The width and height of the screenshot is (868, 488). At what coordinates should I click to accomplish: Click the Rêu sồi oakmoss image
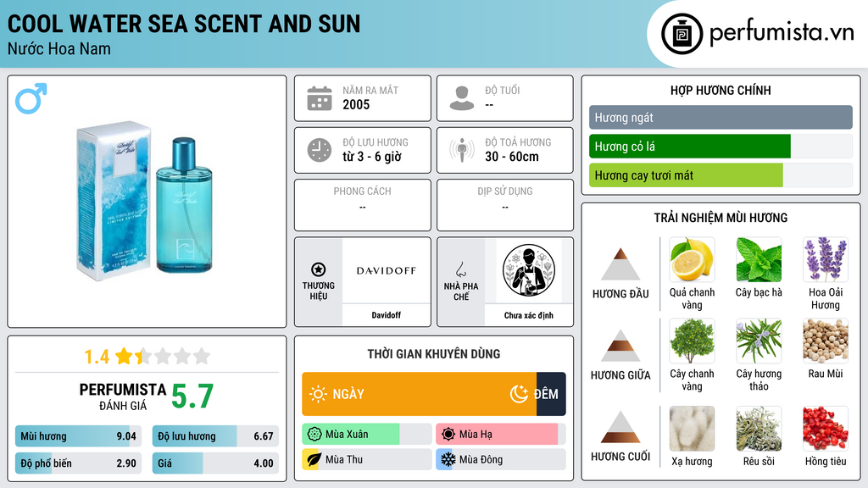[759, 429]
